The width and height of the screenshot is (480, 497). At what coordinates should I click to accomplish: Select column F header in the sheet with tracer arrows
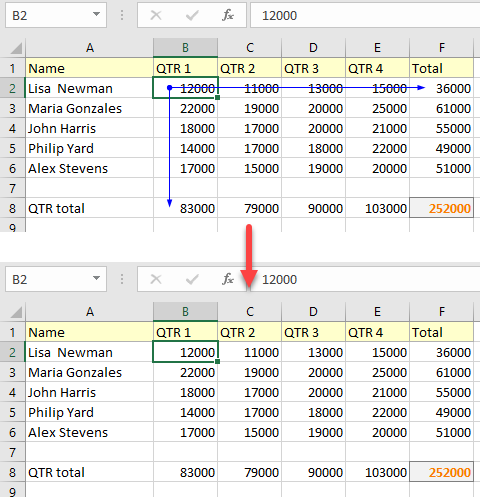click(442, 48)
